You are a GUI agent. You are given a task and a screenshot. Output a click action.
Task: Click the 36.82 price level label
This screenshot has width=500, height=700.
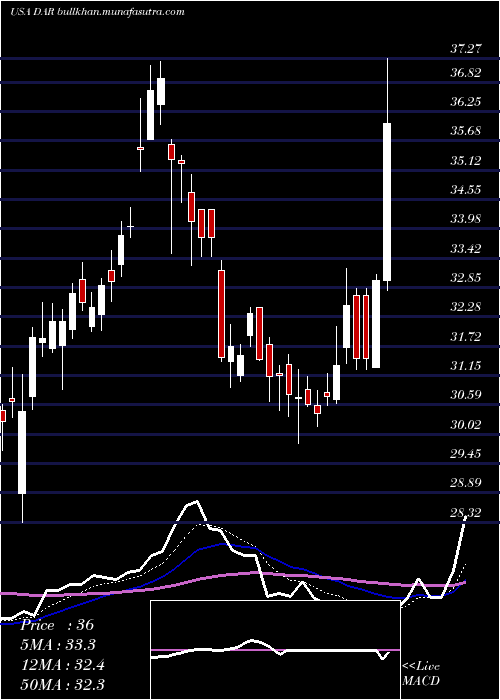coord(466,73)
